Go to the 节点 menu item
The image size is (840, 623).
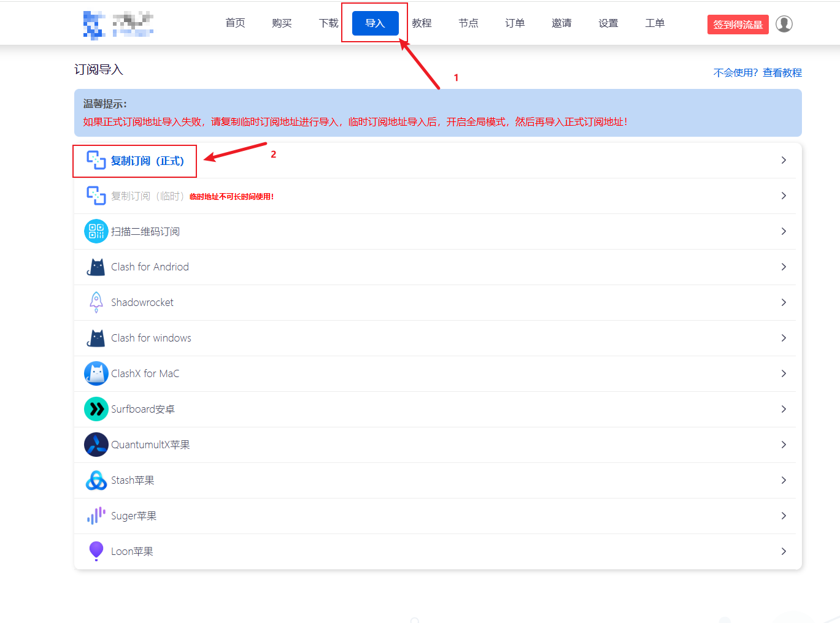pos(468,23)
